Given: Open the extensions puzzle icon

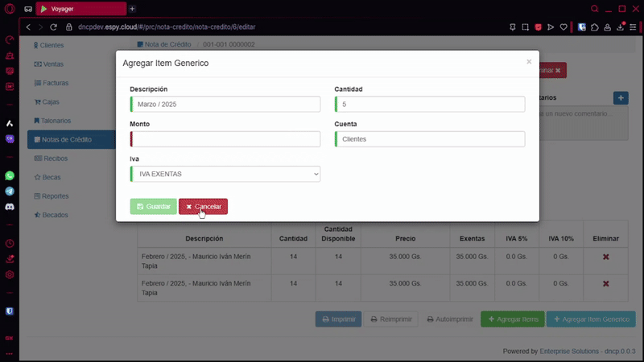Looking at the screenshot, I should 594,27.
